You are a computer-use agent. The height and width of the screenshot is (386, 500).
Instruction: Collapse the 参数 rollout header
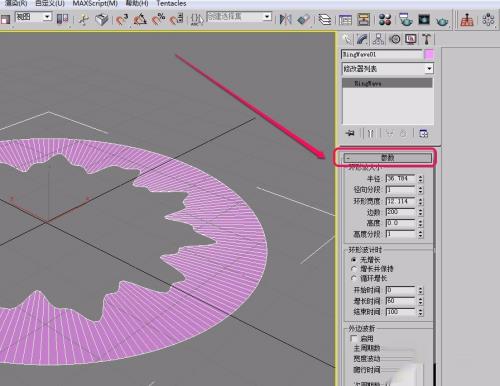(x=387, y=158)
